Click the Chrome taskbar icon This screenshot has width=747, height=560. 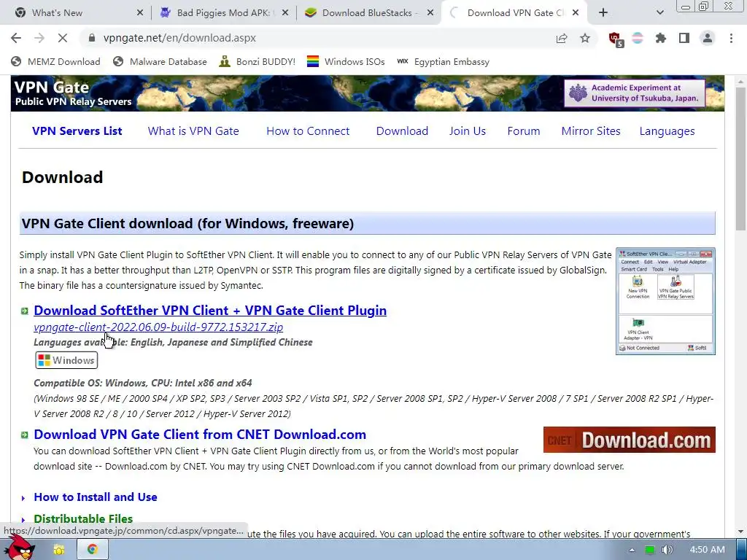[x=93, y=550]
